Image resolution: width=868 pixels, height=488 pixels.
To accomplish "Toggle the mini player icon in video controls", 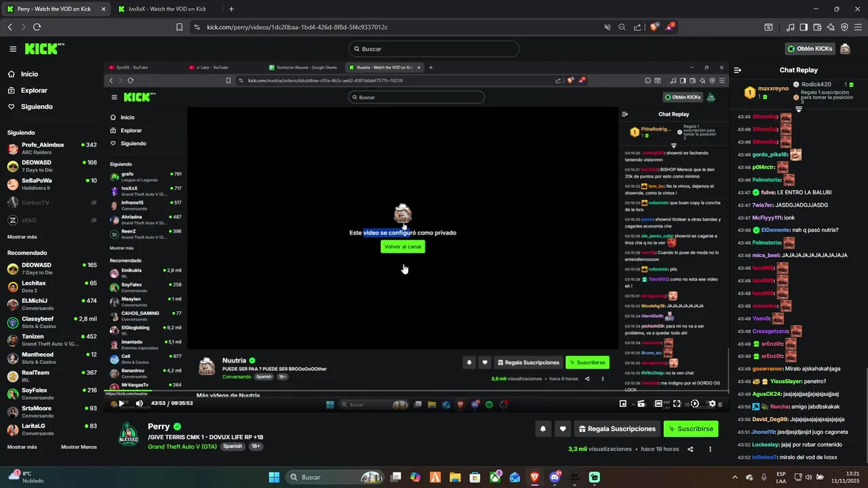I will (x=623, y=403).
